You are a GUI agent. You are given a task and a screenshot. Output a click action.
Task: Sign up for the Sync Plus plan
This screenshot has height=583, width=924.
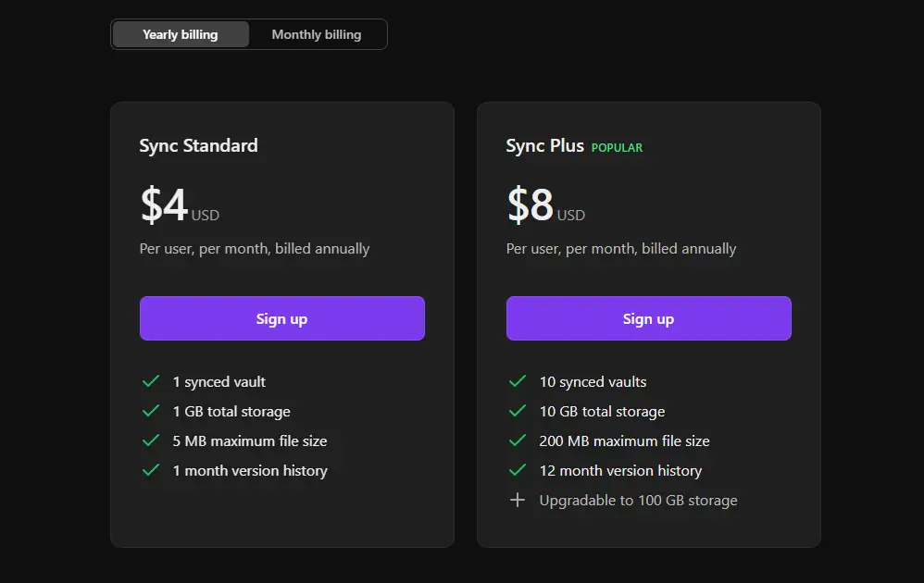click(648, 317)
